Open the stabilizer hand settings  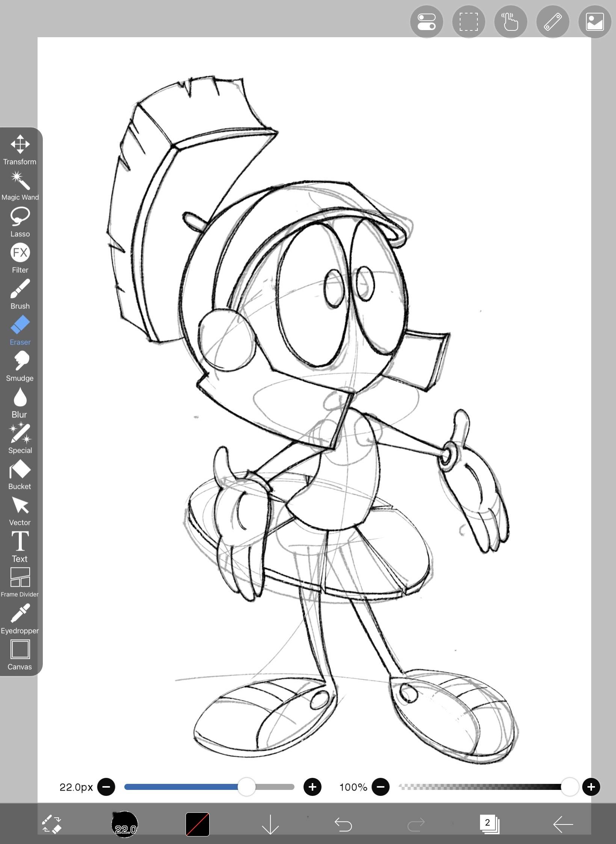coord(511,21)
